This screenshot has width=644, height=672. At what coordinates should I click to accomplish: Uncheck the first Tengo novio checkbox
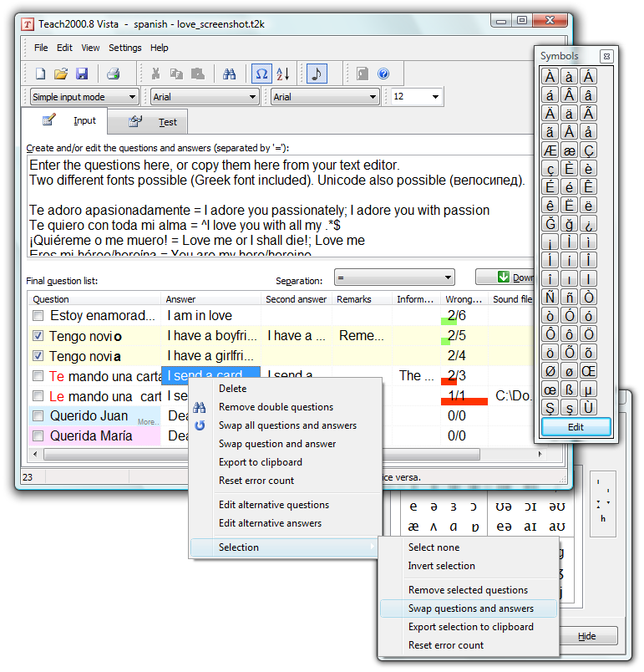(38, 336)
